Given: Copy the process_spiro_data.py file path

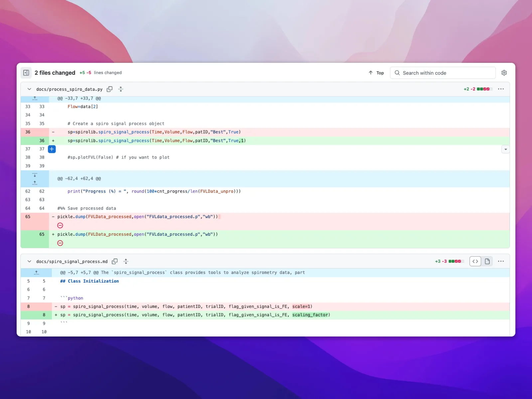Looking at the screenshot, I should (x=109, y=89).
